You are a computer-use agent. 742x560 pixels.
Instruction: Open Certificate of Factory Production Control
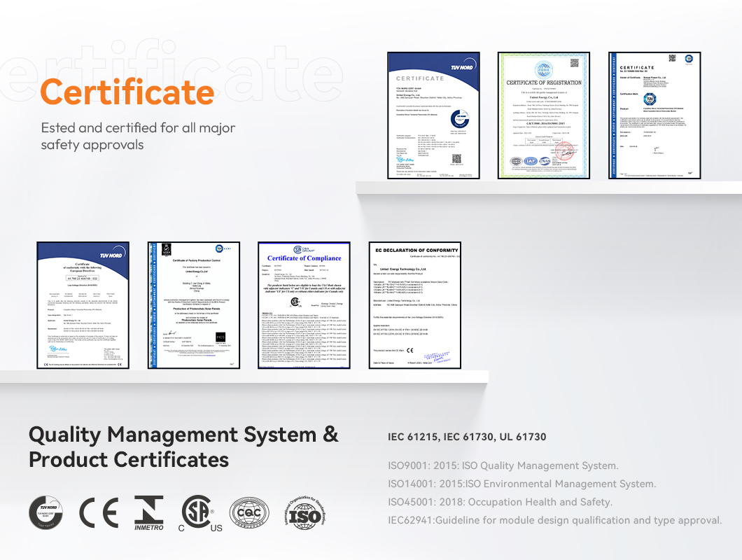pyautogui.click(x=194, y=305)
